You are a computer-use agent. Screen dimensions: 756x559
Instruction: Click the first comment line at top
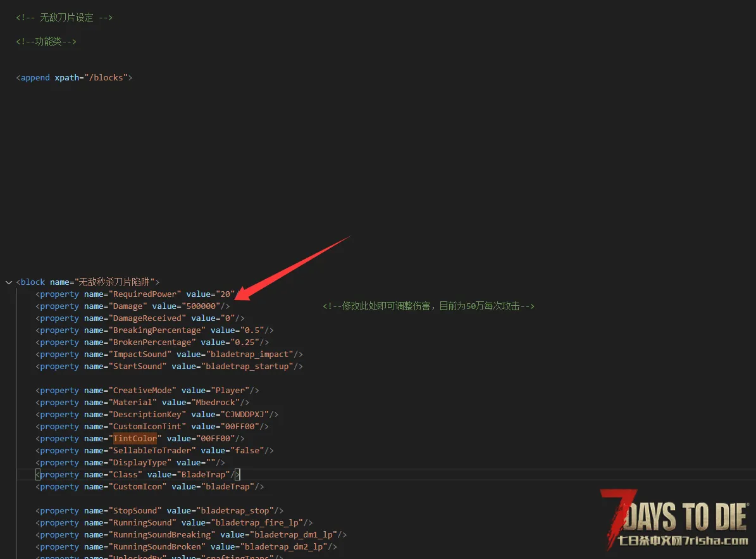click(x=65, y=18)
